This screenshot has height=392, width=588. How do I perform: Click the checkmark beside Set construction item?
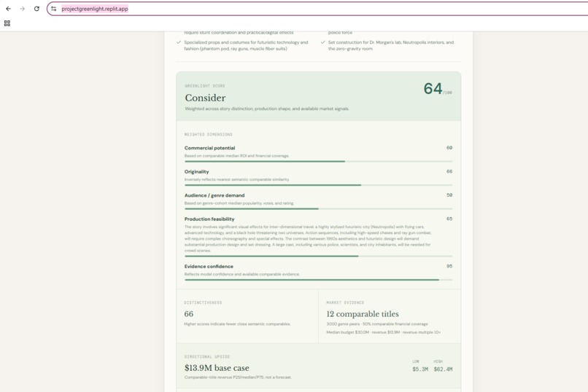(x=323, y=42)
